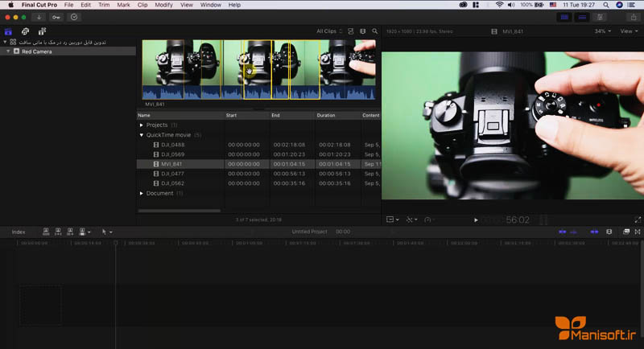Show the Libraries sidebar clapper icon
The width and height of the screenshot is (644, 349).
coord(8,31)
